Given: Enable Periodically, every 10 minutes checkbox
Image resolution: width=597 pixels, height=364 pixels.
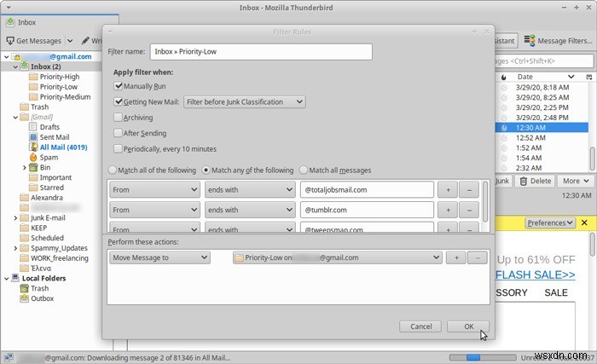Looking at the screenshot, I should click(118, 148).
